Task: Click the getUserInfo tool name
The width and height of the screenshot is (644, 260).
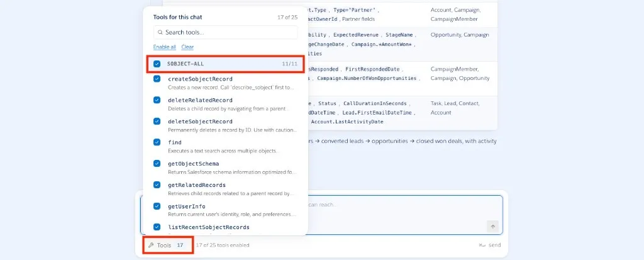Action: click(x=186, y=206)
